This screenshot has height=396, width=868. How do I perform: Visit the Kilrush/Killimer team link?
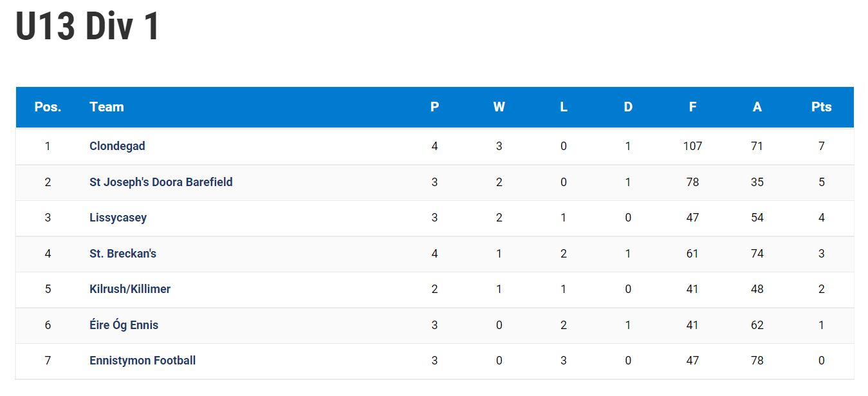click(130, 289)
